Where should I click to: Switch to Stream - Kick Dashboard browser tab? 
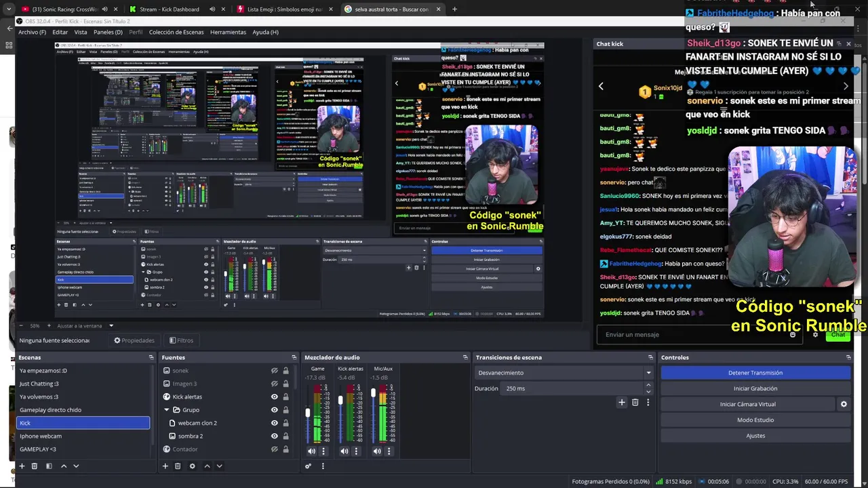click(x=170, y=9)
